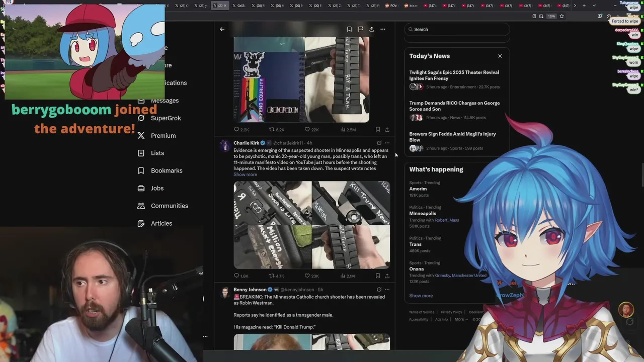Like Charlie Kirk post with 23K likes

point(311,276)
